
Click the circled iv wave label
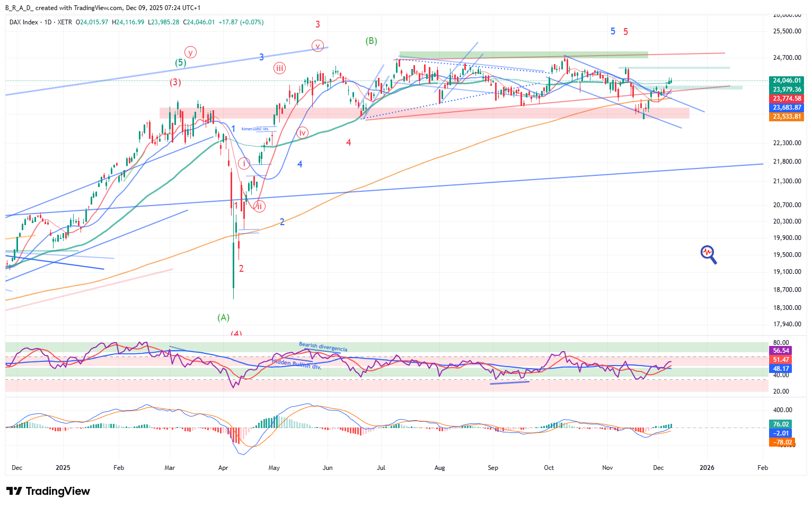point(302,132)
